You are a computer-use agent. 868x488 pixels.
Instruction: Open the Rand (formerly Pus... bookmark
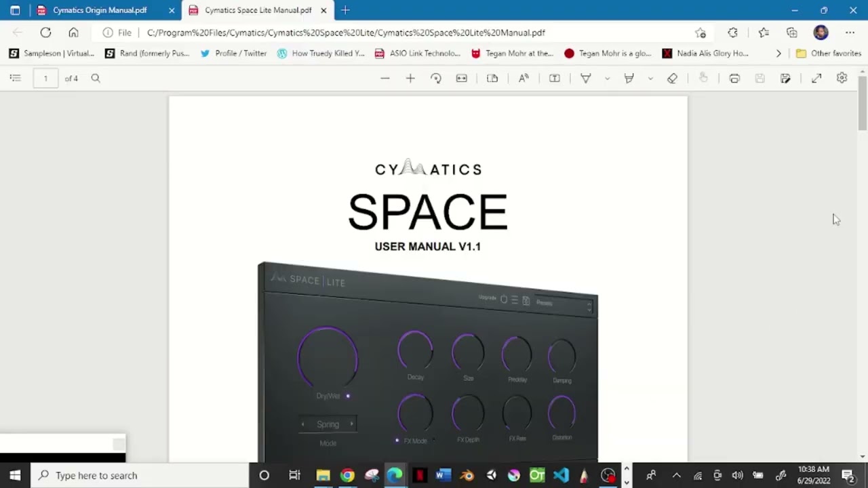click(x=147, y=54)
